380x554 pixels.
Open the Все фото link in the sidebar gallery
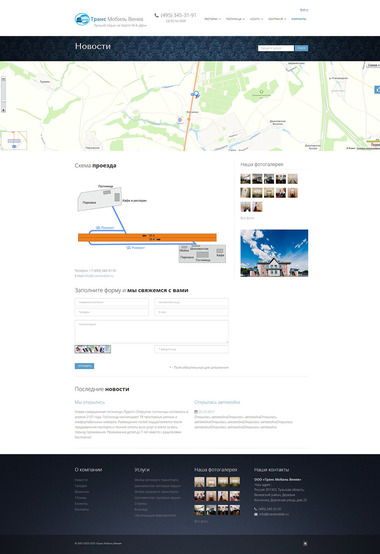247,218
